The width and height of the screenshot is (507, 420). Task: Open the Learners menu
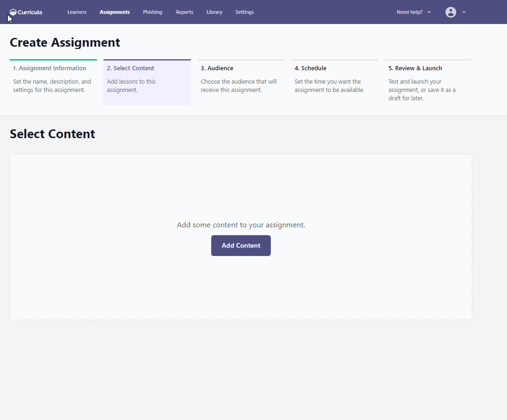pos(77,12)
